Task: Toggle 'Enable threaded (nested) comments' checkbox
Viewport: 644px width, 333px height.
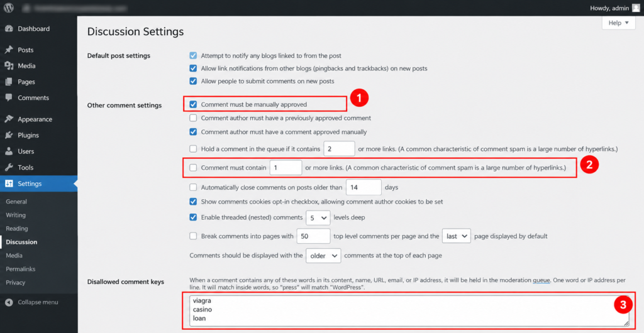Action: click(x=193, y=217)
